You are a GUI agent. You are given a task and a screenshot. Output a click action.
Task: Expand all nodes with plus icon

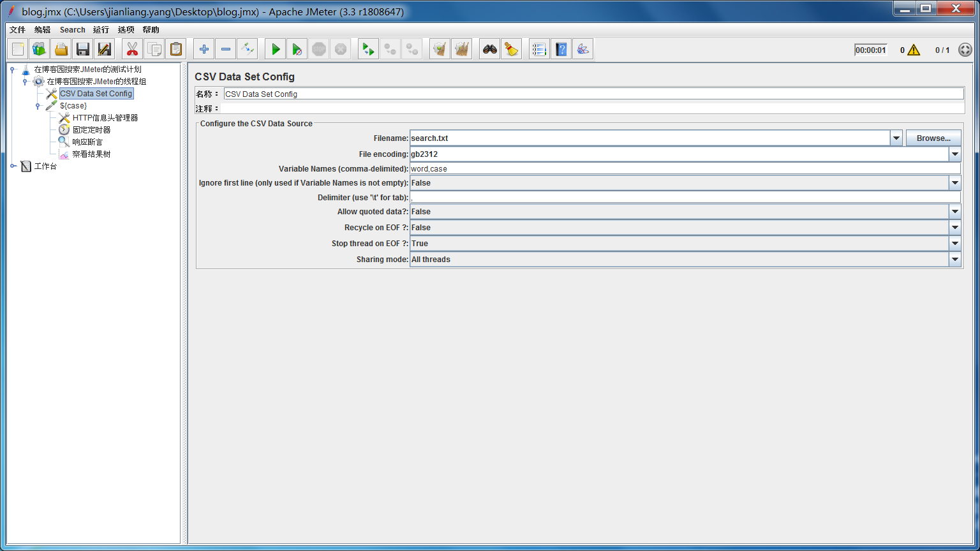204,49
